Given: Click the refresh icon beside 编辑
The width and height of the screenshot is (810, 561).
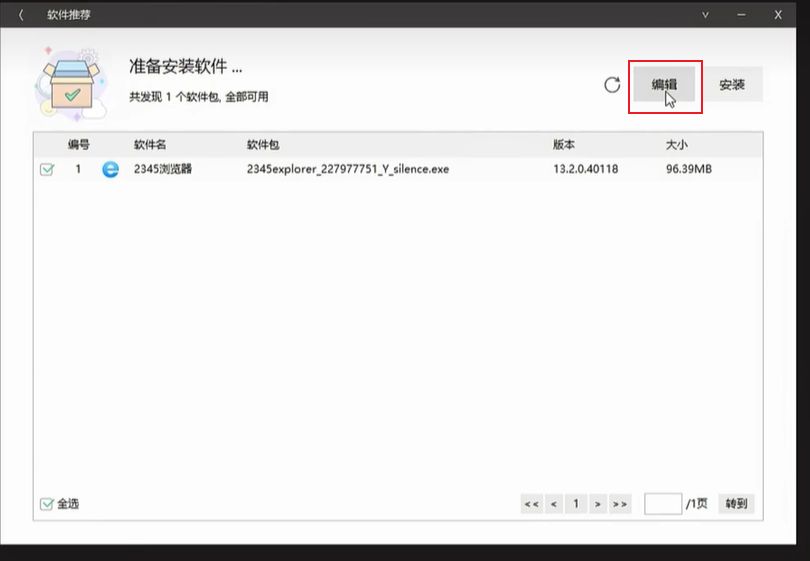Looking at the screenshot, I should (x=612, y=85).
